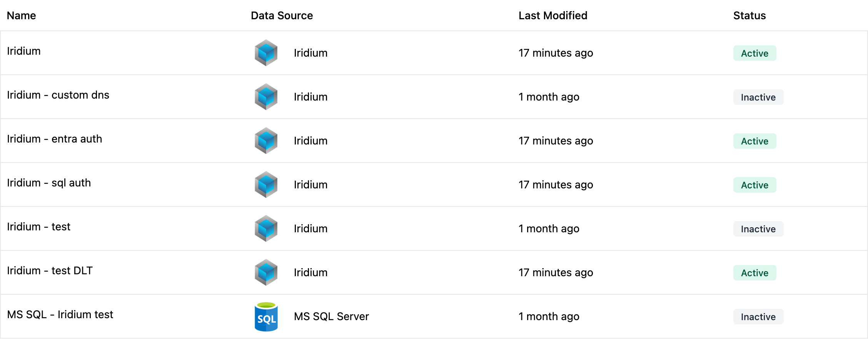Open the 'Iridium - test DLT' connection
Image resolution: width=868 pixels, height=339 pixels.
click(49, 271)
